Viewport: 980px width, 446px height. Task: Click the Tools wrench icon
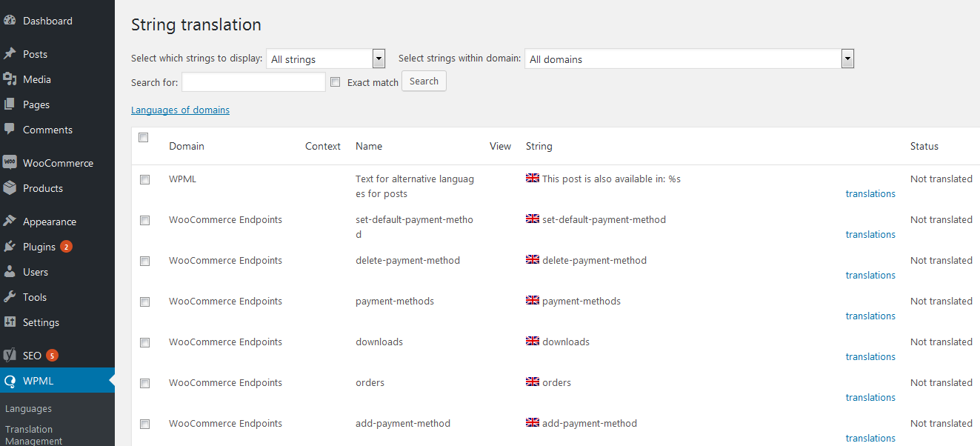(x=10, y=297)
